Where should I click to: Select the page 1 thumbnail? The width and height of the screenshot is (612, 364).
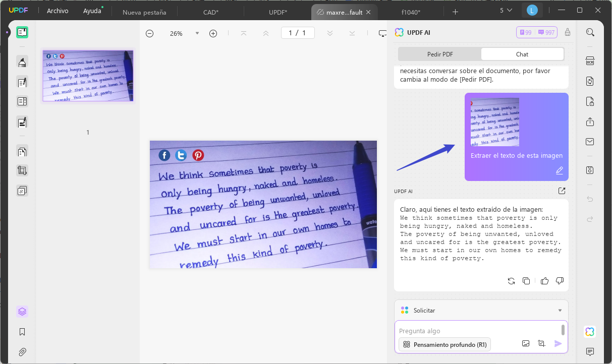pyautogui.click(x=88, y=76)
